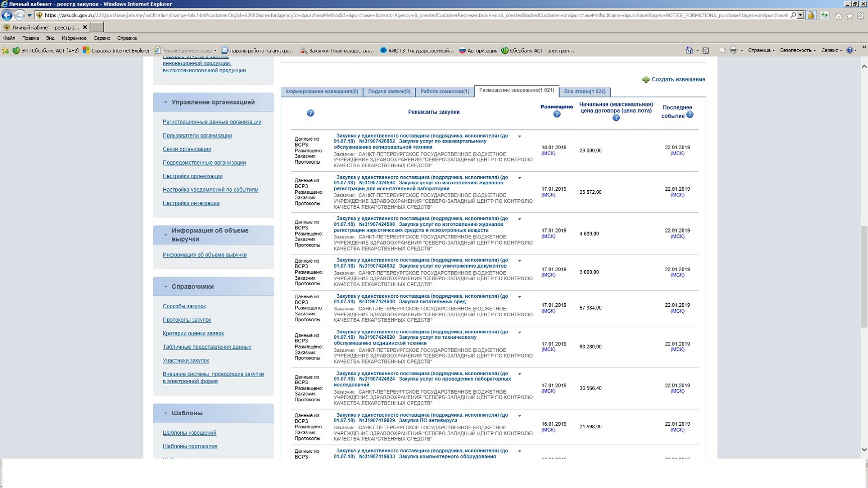This screenshot has height=488, width=868.
Task: Click the scrollbar down arrow
Action: [x=864, y=450]
